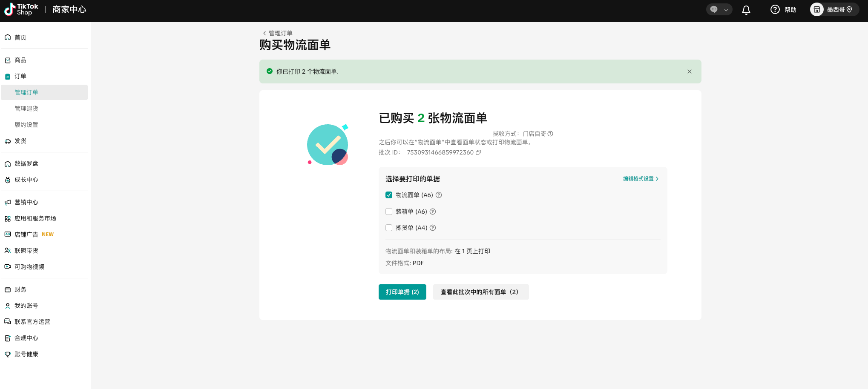Image resolution: width=868 pixels, height=389 pixels.
Task: Copy the batch ID using copy icon
Action: [x=478, y=152]
